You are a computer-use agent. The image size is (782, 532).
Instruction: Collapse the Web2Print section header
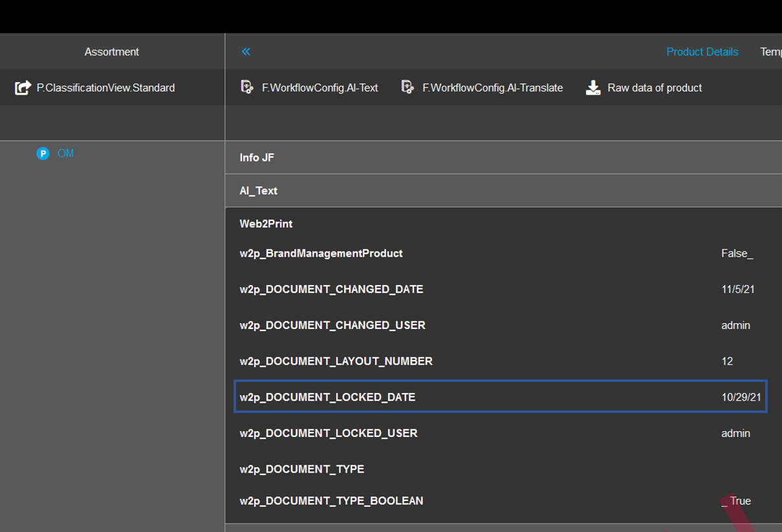coord(266,224)
